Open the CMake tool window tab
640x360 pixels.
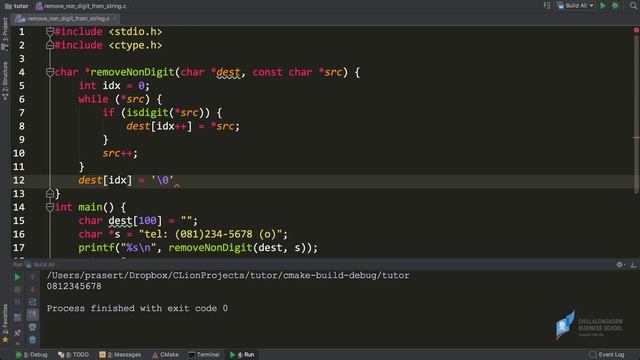click(165, 355)
